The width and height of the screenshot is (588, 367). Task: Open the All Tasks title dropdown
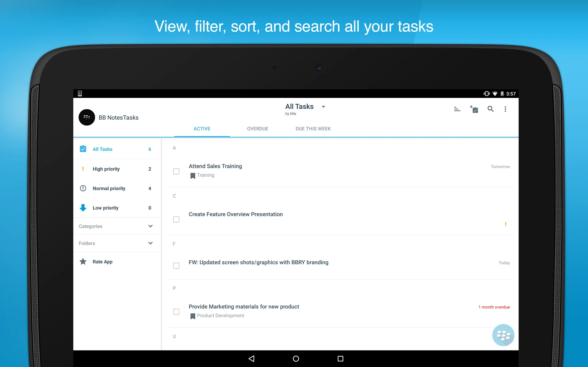pyautogui.click(x=323, y=107)
